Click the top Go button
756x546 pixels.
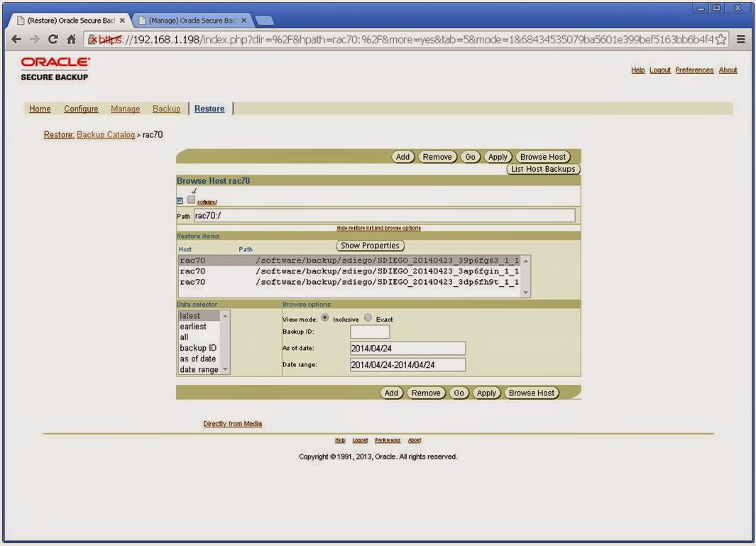[470, 157]
